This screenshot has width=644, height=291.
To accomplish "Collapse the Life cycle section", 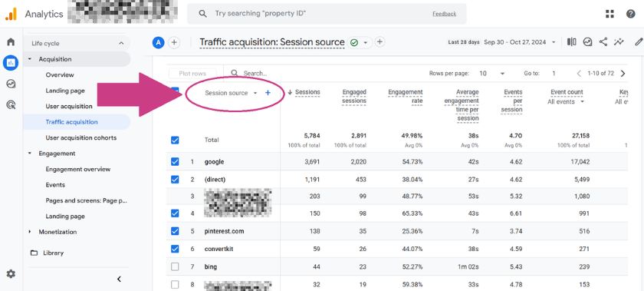I will click(x=121, y=43).
